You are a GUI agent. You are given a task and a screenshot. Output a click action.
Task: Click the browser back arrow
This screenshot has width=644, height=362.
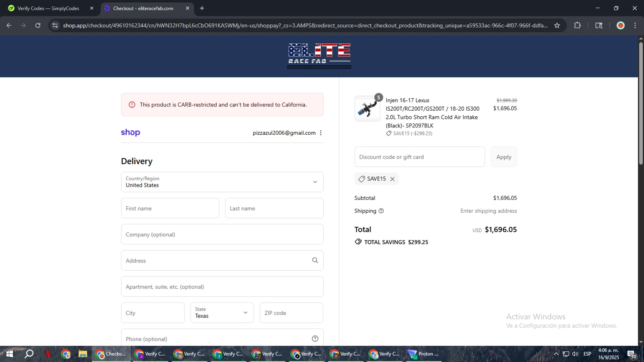coord(9,25)
